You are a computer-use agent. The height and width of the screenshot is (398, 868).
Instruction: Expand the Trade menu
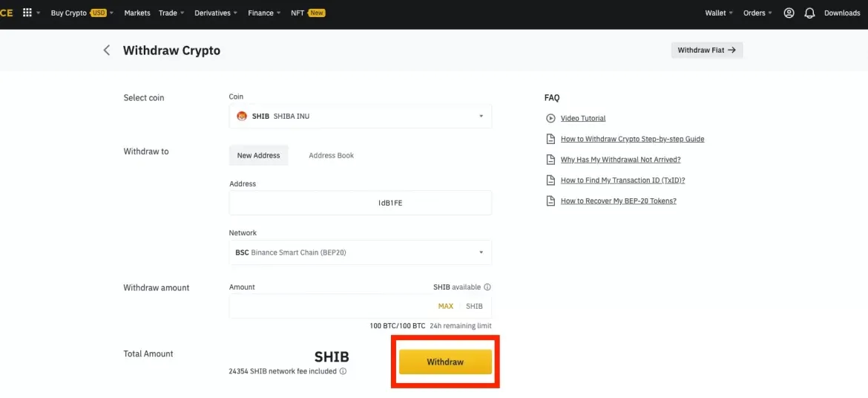[x=171, y=13]
